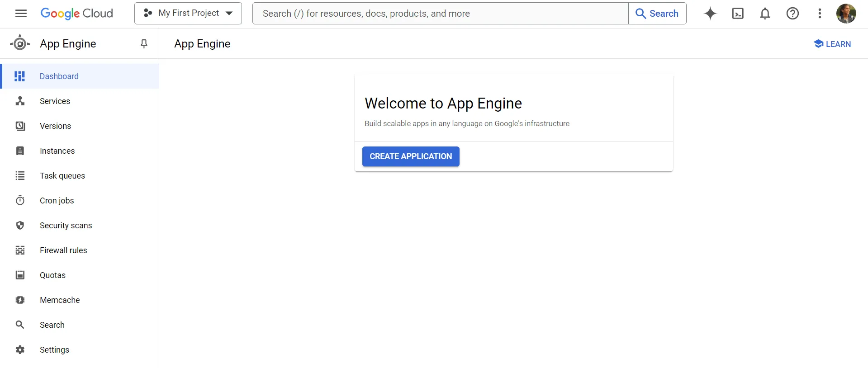Click the Create Application button
Image resolution: width=868 pixels, height=368 pixels.
coord(411,156)
